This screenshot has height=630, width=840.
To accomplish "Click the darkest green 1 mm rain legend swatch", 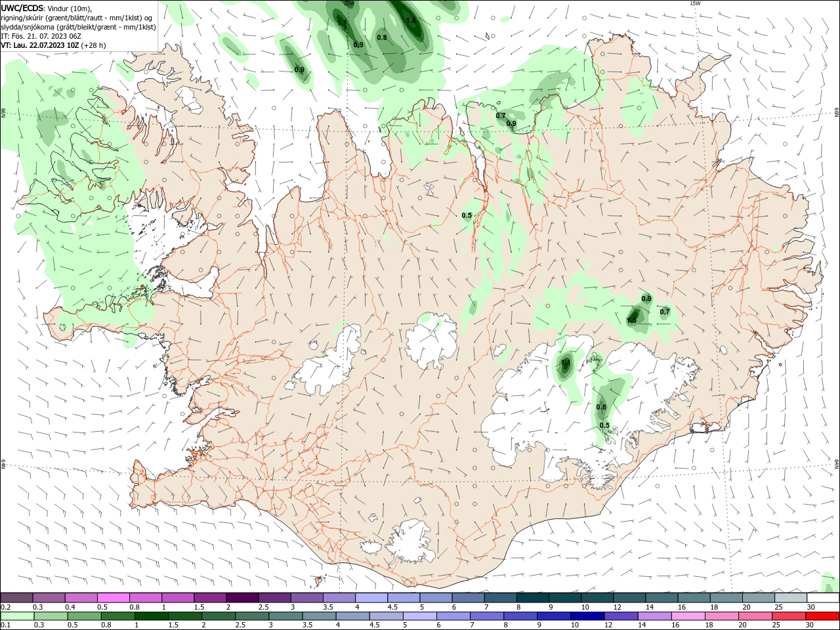I will pyautogui.click(x=152, y=616).
